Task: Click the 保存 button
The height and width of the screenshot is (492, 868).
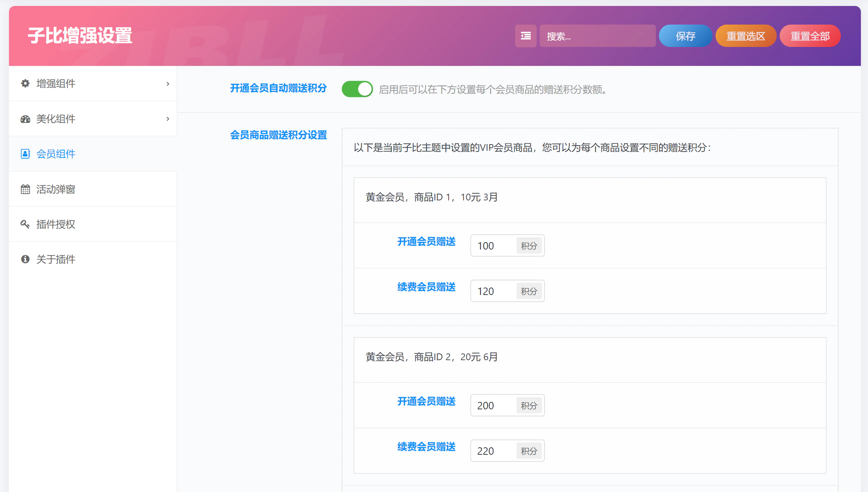Action: coord(685,36)
